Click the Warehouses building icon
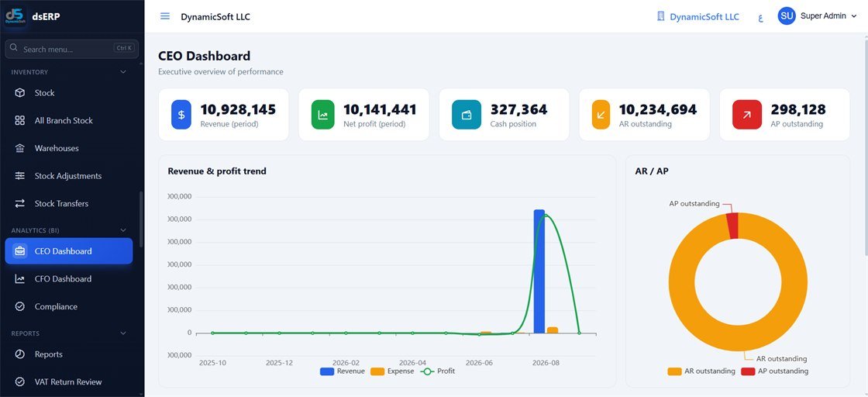Image resolution: width=868 pixels, height=397 pixels. [20, 148]
